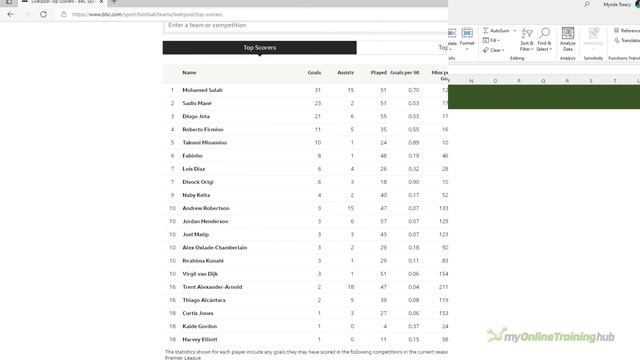Click Luis Díaz player name
The width and height of the screenshot is (640, 360).
tap(194, 169)
